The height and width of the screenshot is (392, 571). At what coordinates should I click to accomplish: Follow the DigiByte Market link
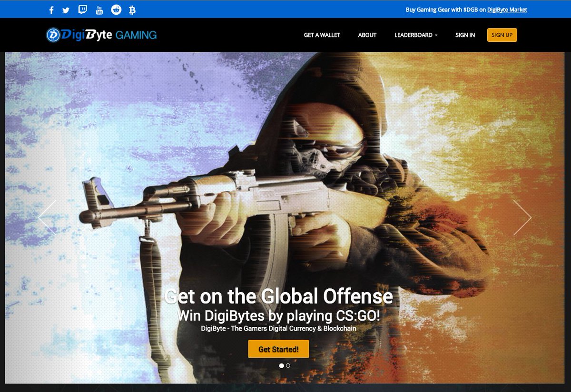(x=507, y=10)
